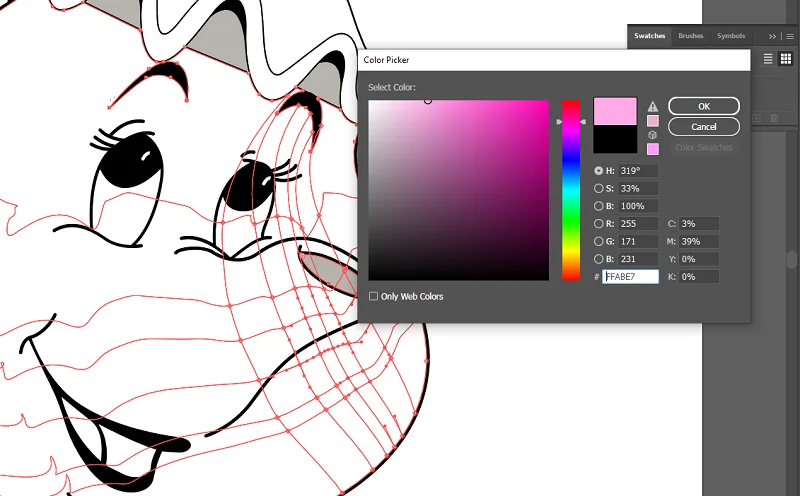800x496 pixels.
Task: Select the brightness B radio button beside 100%
Action: pos(598,206)
